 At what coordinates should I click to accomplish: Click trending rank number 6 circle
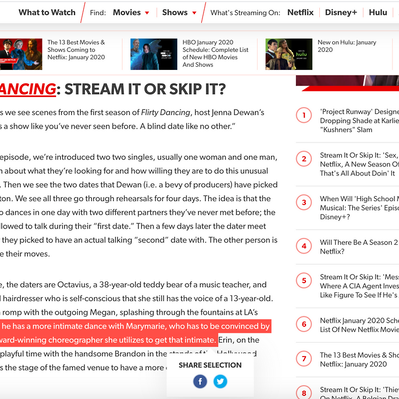[304, 324]
